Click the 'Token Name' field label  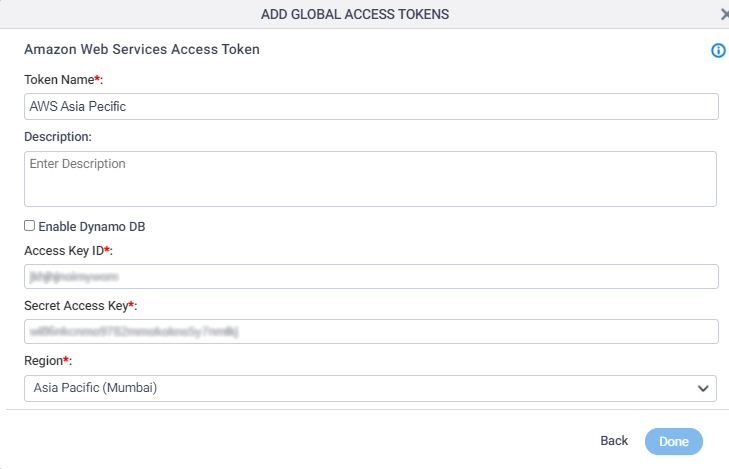[x=63, y=80]
